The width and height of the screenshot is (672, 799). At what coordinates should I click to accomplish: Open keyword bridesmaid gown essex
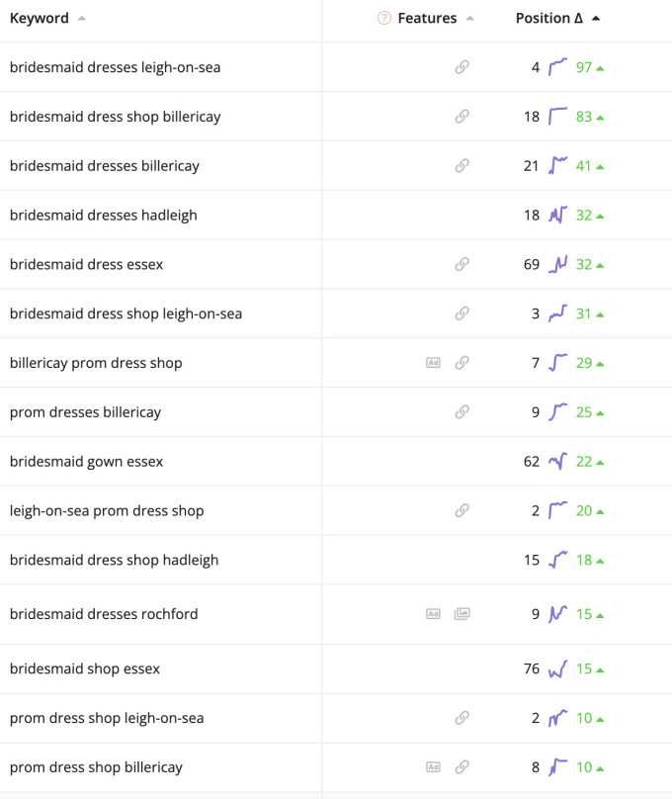coord(87,462)
